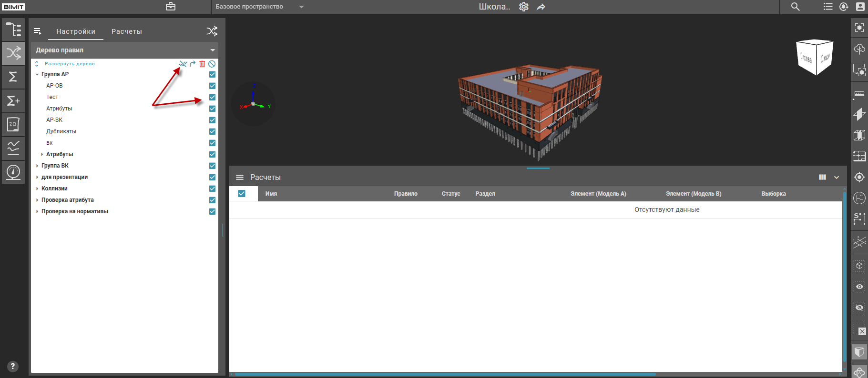The width and height of the screenshot is (868, 378).
Task: Click the Развернуть дерево link
Action: click(70, 64)
